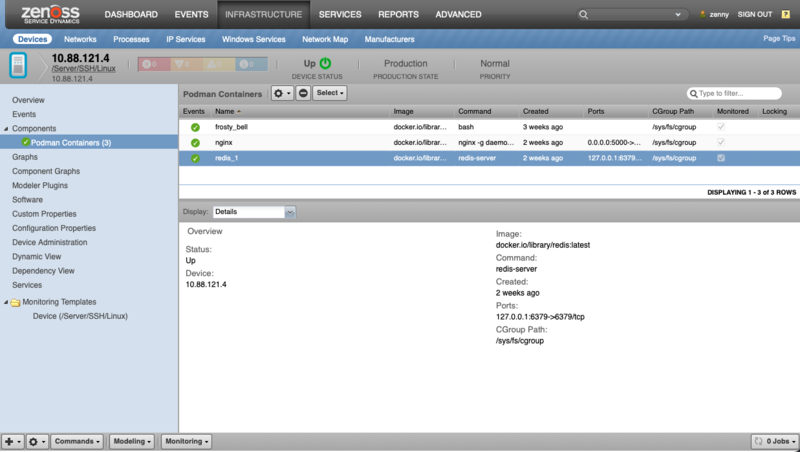Click the green Up power status icon

pos(326,63)
